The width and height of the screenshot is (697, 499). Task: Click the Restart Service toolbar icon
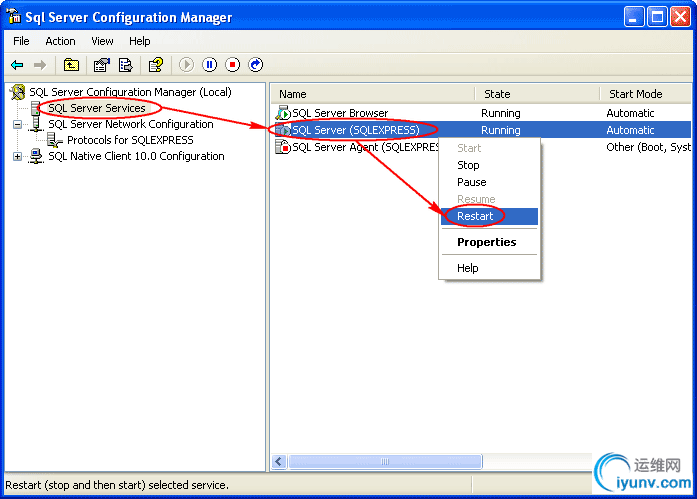point(256,65)
